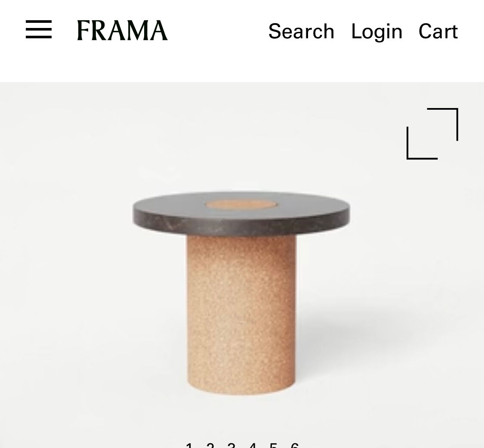This screenshot has width=484, height=448.
Task: Open the Search link in header
Action: [x=301, y=31]
